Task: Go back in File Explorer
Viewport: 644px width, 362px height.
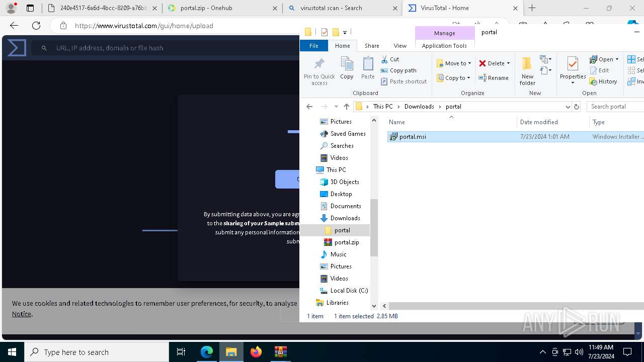Action: 309,107
